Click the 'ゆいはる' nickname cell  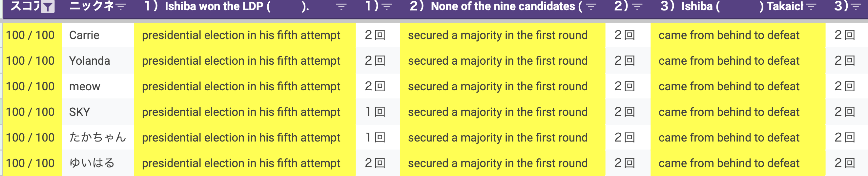pos(92,163)
